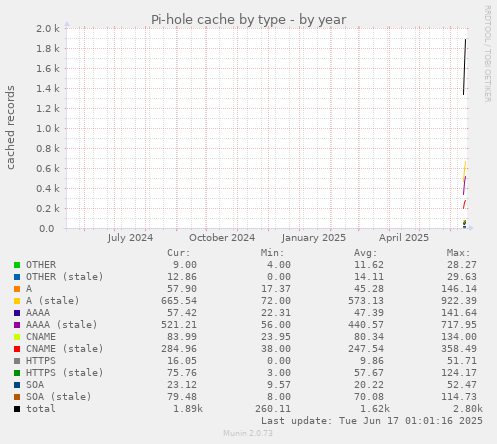497x444 pixels.
Task: Click the 'total' legend label
Action: click(41, 409)
